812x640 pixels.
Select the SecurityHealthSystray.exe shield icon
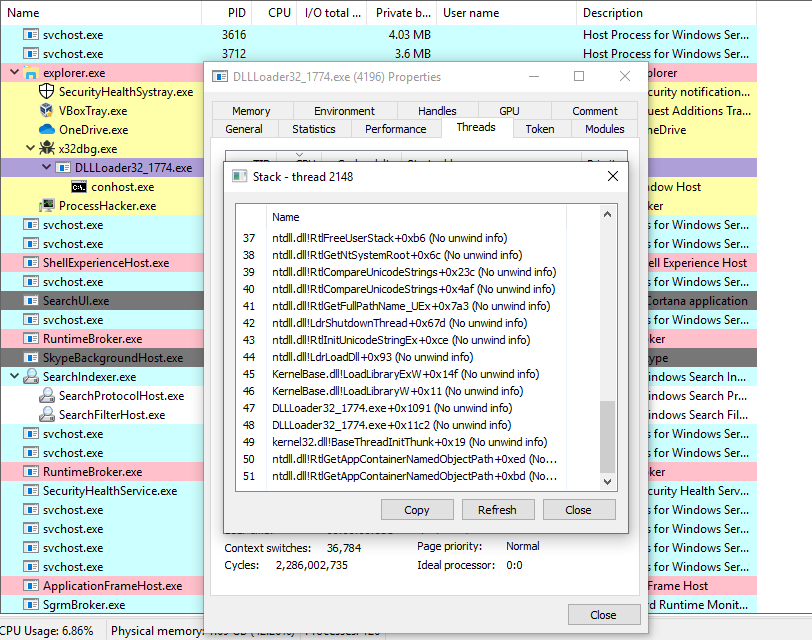pyautogui.click(x=47, y=92)
